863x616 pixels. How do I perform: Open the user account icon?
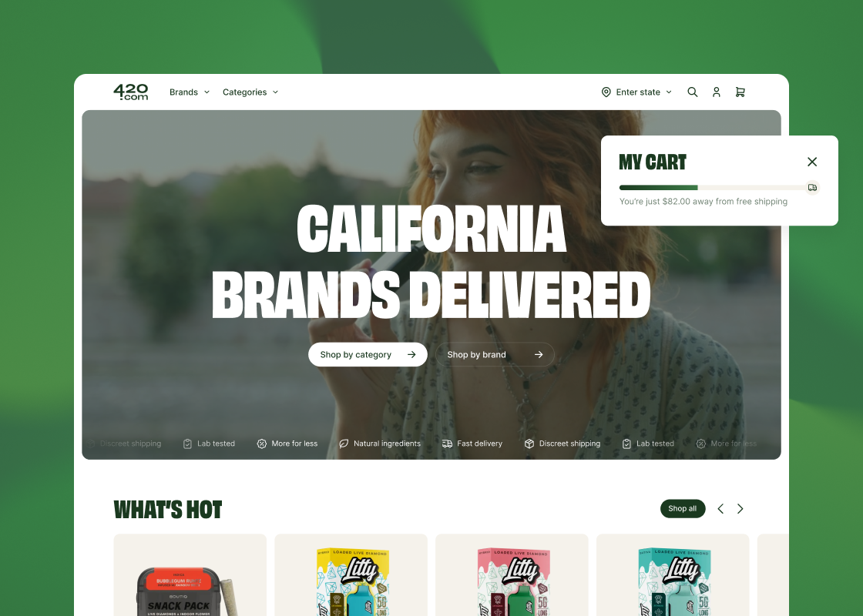point(716,92)
